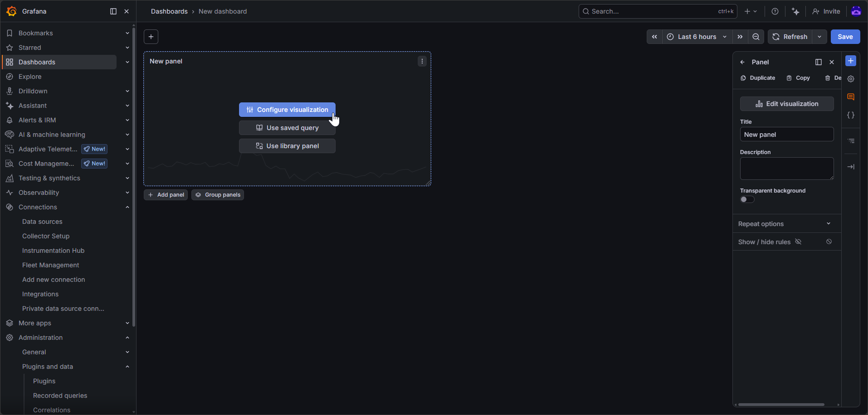Click the panel Title input field
868x415 pixels.
coord(787,134)
